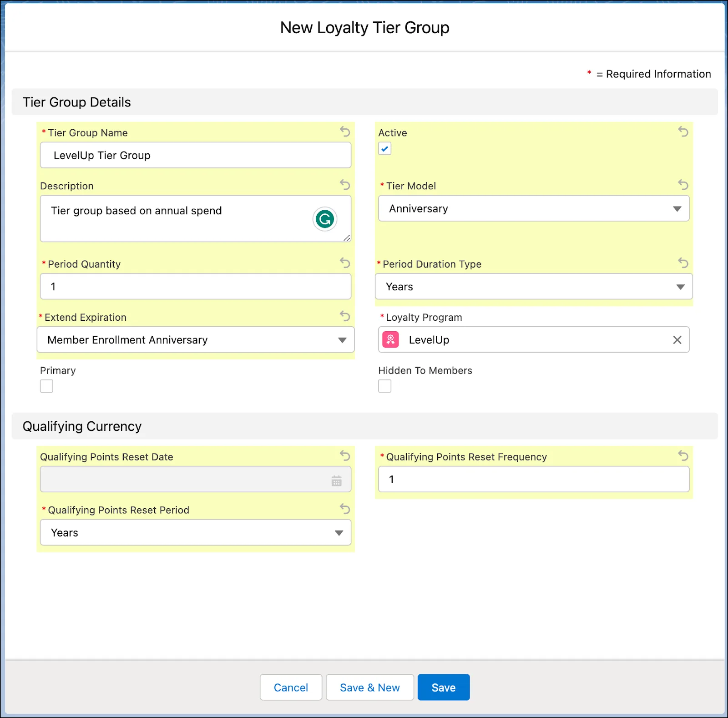Image resolution: width=728 pixels, height=718 pixels.
Task: Undo changes to Qualifying Points Reset Period
Action: click(345, 509)
